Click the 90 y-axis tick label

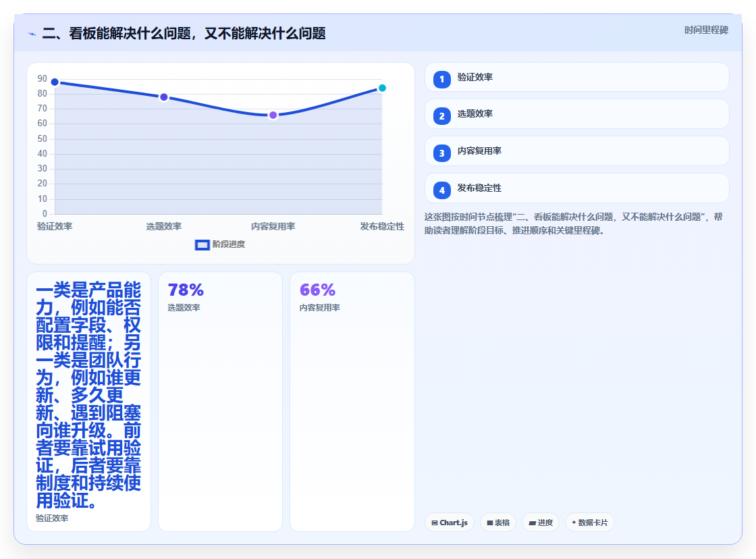[x=43, y=78]
